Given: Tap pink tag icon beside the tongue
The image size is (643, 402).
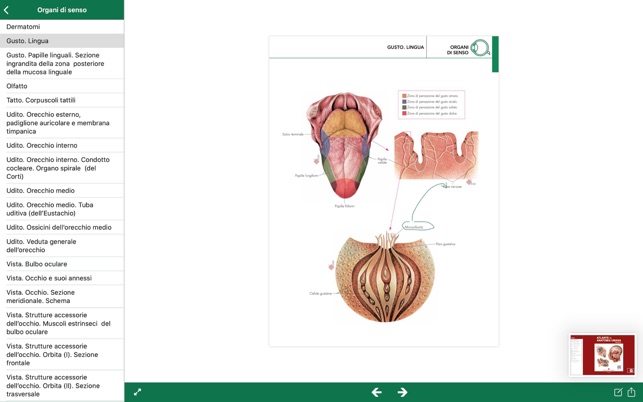Looking at the screenshot, I should coord(317,160).
